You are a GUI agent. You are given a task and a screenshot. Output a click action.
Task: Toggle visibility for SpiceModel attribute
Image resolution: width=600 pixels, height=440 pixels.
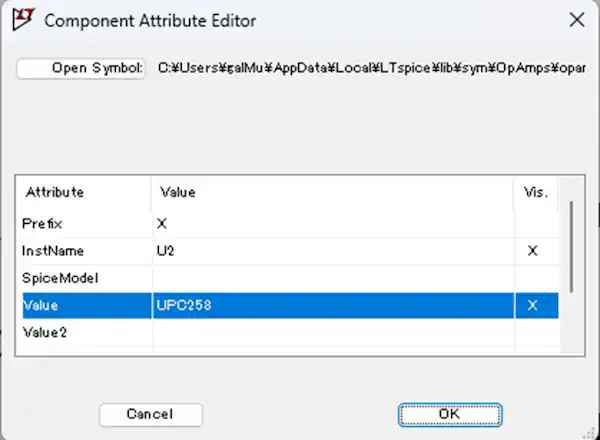(x=533, y=278)
